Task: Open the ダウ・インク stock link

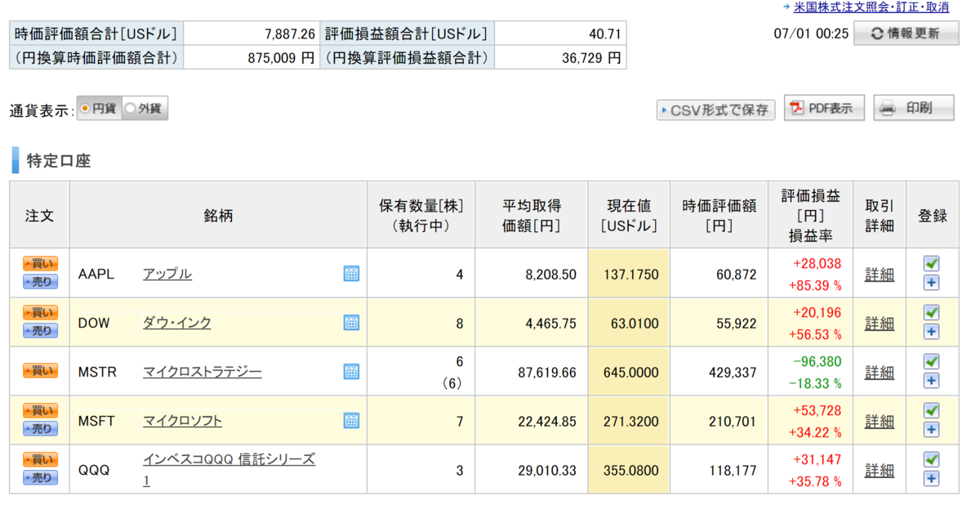Action: click(177, 323)
